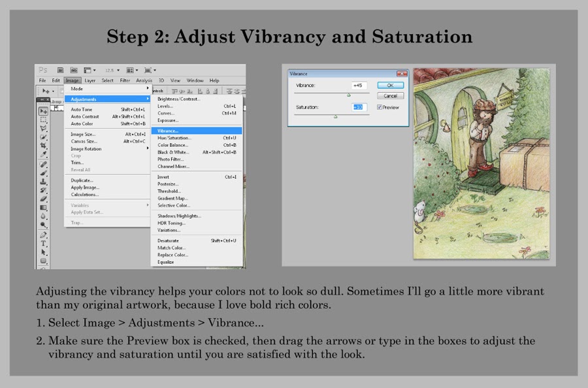Select the Move tool in the toolbox
This screenshot has width=588, height=388.
(44, 111)
